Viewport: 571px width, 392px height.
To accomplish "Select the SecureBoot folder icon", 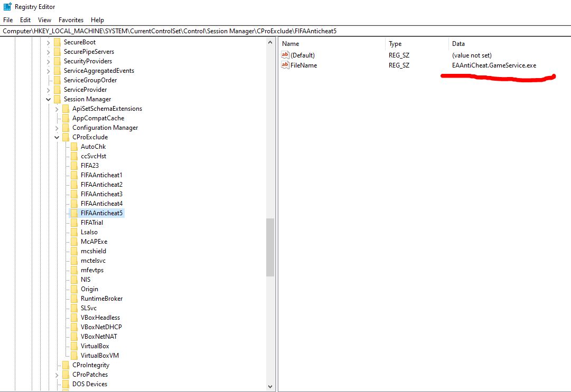I will [57, 42].
